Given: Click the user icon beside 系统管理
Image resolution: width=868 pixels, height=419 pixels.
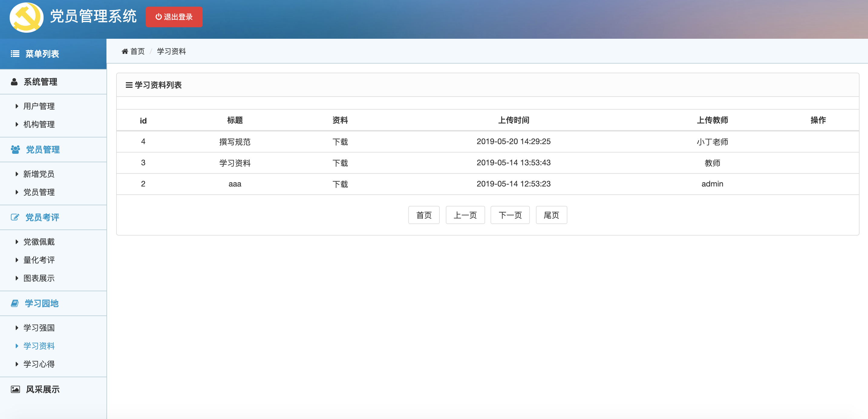Looking at the screenshot, I should click(14, 82).
